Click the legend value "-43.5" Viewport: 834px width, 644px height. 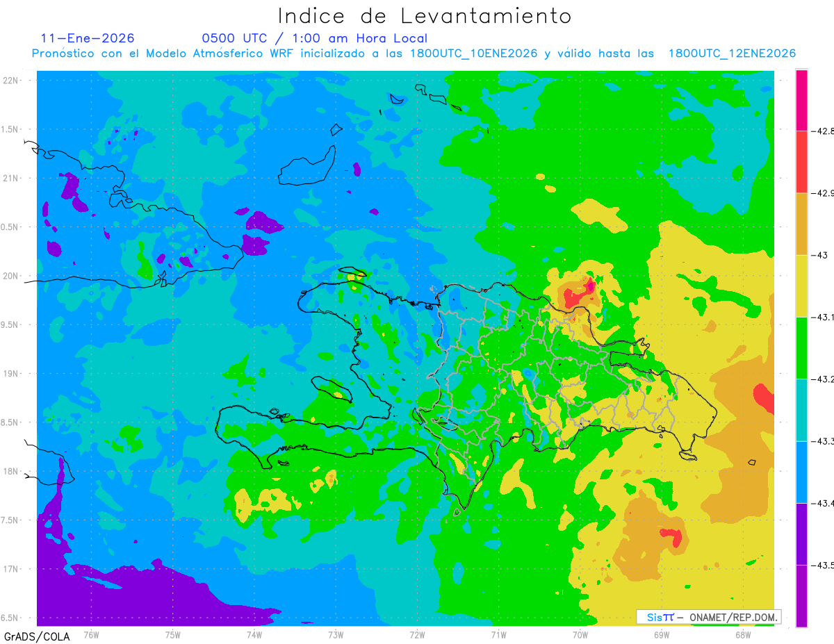[824, 565]
